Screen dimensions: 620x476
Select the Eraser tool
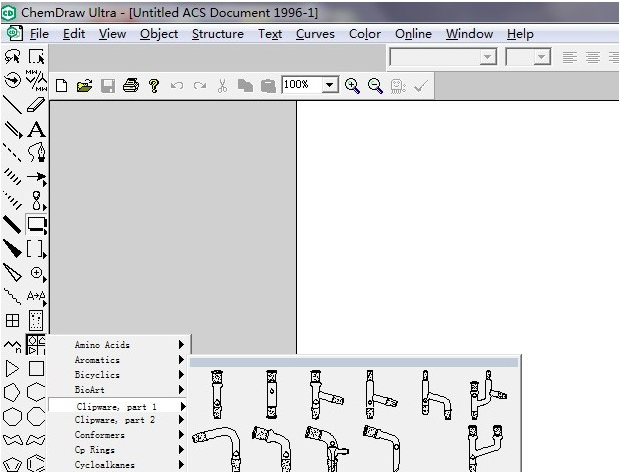pyautogui.click(x=36, y=105)
